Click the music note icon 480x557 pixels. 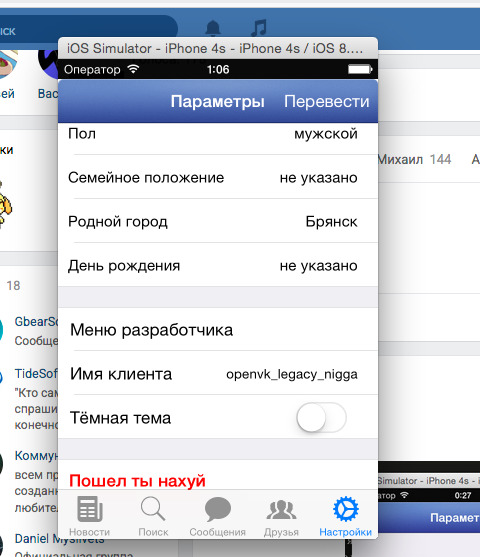click(x=259, y=28)
